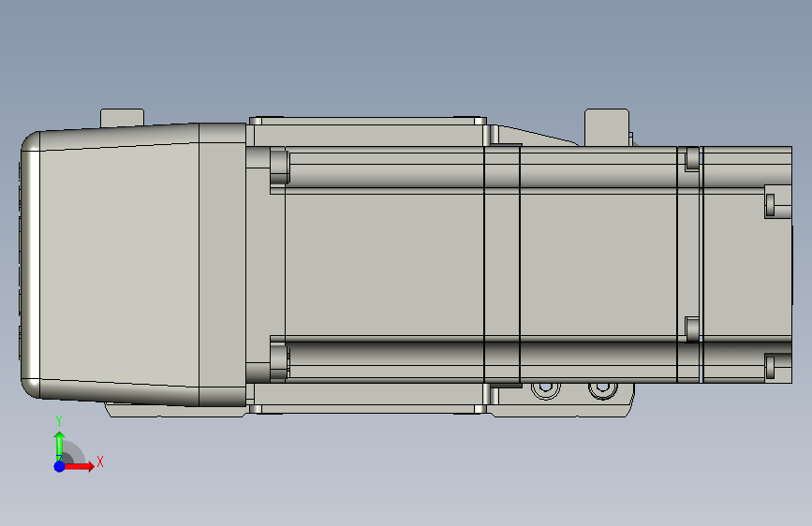Select the tapered end cap face of model
This screenshot has height=526, width=812.
point(119,265)
